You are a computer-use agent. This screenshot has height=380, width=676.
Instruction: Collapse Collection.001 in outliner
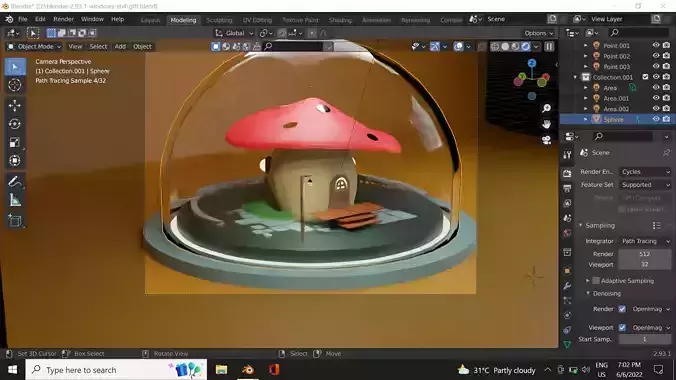point(575,77)
